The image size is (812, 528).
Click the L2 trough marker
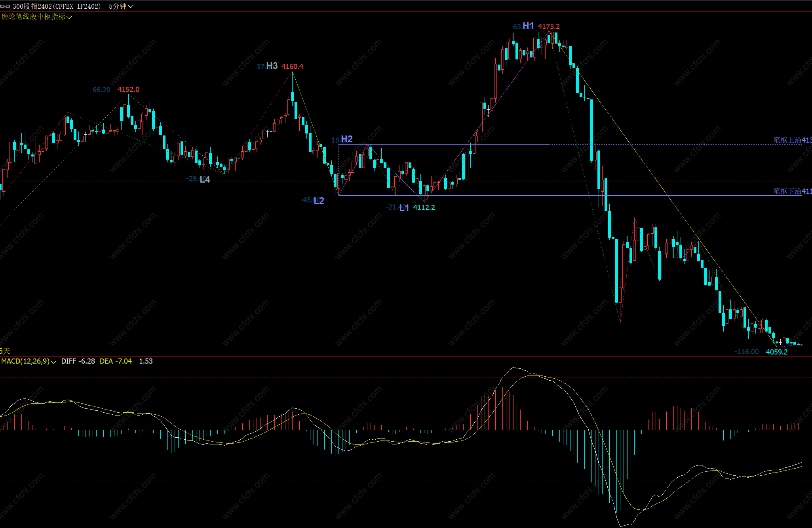[319, 201]
